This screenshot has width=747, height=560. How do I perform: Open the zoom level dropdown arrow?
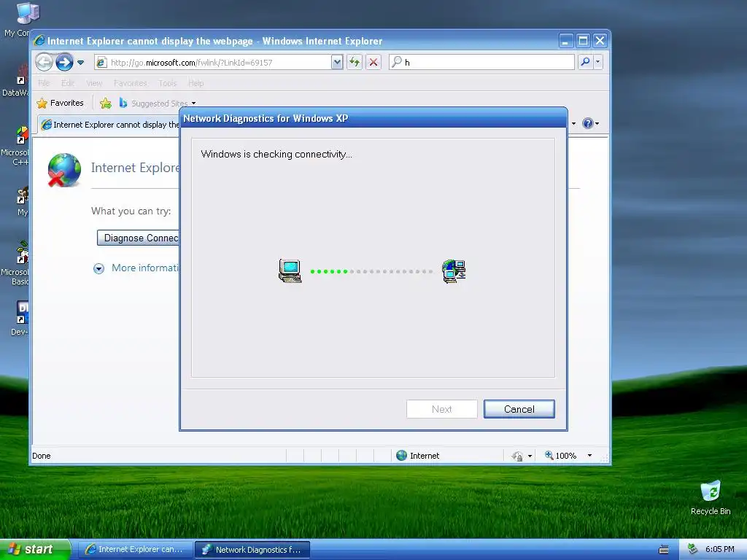[589, 455]
